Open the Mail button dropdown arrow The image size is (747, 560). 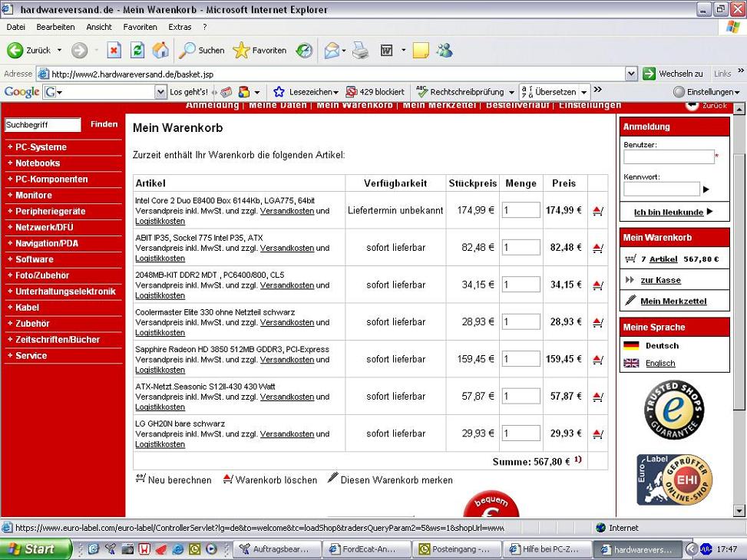coord(343,50)
